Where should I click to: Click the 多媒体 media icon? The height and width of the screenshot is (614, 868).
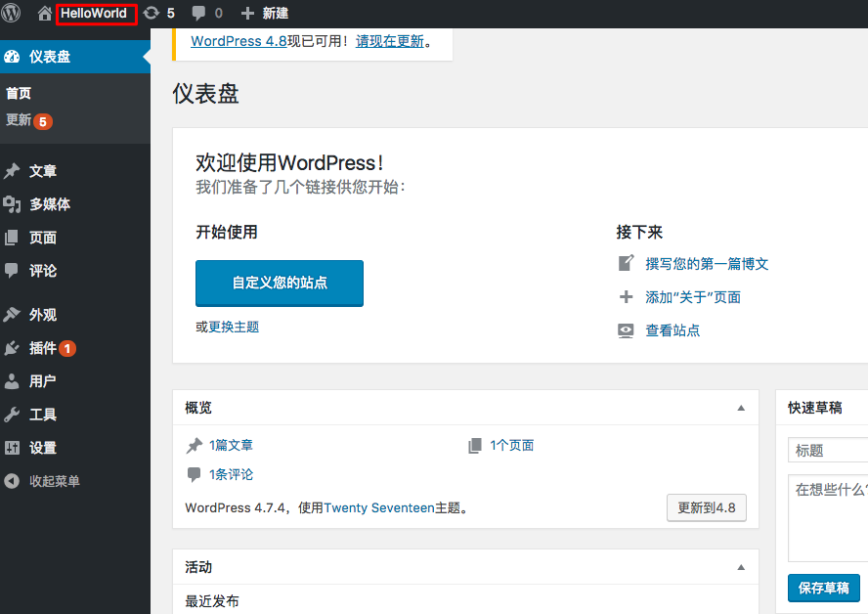pyautogui.click(x=12, y=204)
